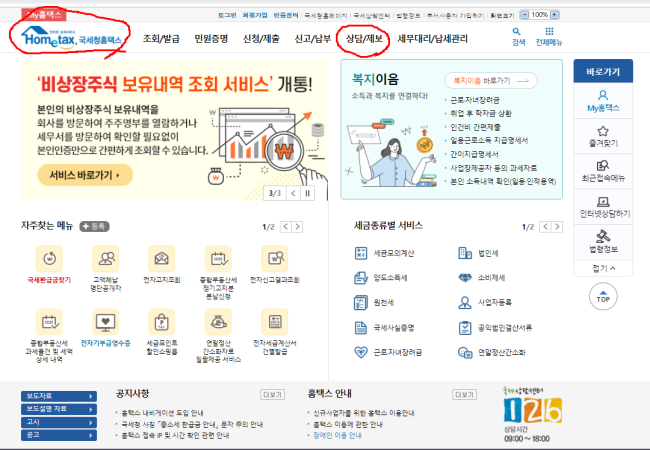Screen dimensions: 650x450
Task: Open the 고시 button
Action: pos(59,422)
